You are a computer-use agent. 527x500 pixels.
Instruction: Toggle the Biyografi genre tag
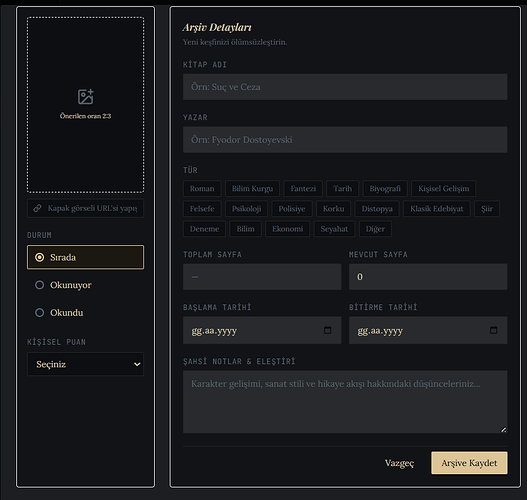point(385,189)
